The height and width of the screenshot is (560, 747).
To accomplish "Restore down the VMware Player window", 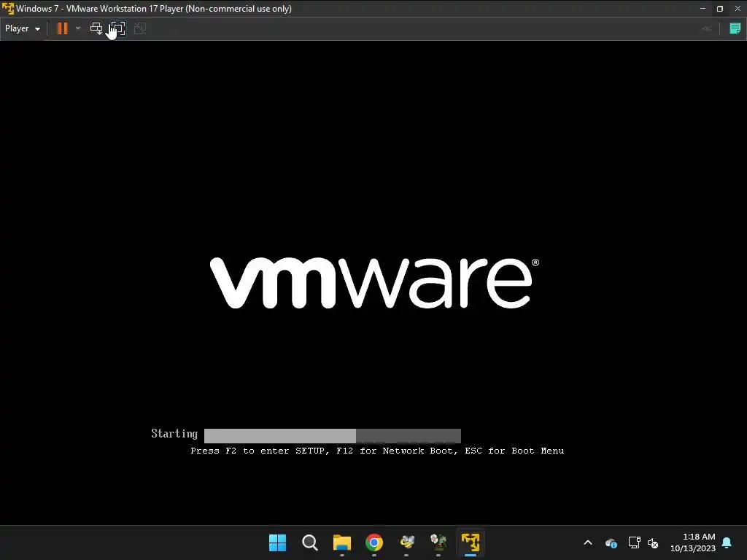I will 720,8.
